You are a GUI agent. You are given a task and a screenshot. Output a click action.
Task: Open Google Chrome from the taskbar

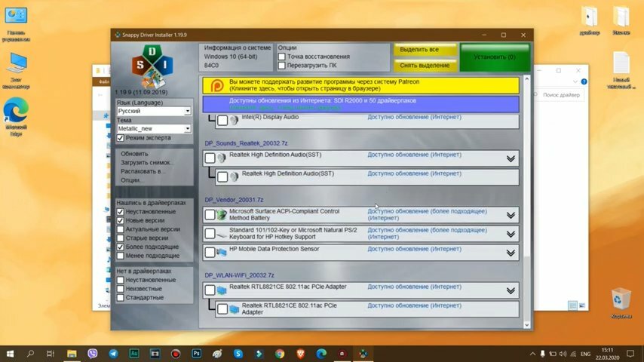pos(280,354)
